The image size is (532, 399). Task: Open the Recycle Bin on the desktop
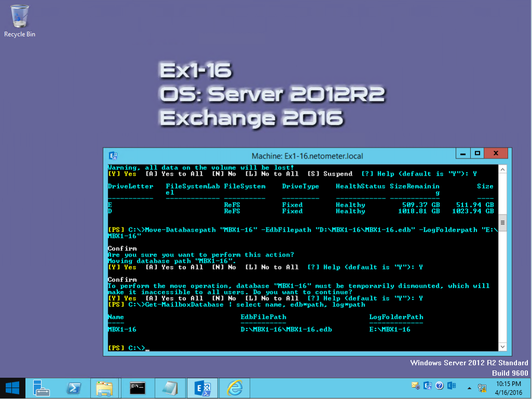click(x=19, y=16)
